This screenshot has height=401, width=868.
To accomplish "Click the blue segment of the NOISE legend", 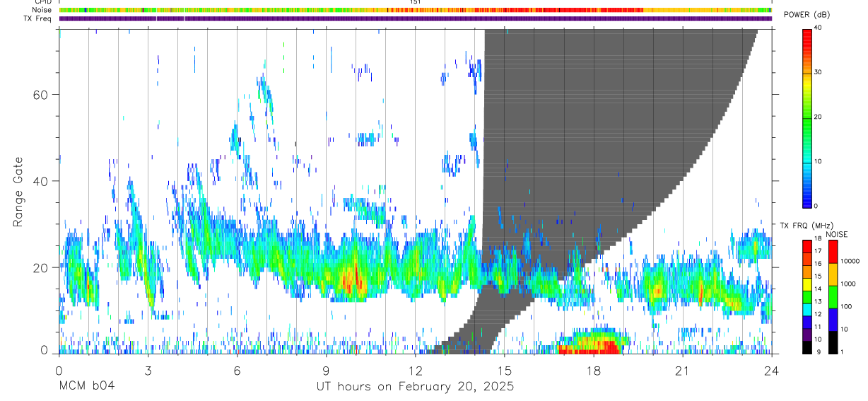I will (x=833, y=320).
